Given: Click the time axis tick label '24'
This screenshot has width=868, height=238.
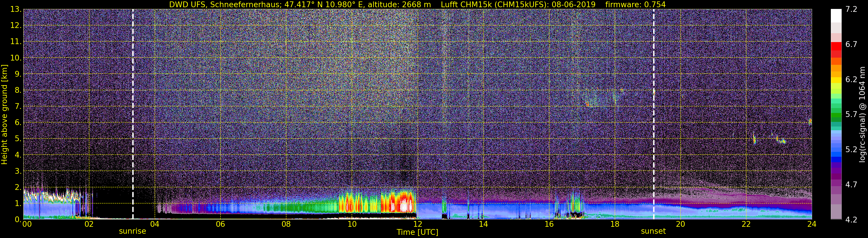Looking at the screenshot, I should click(812, 224).
